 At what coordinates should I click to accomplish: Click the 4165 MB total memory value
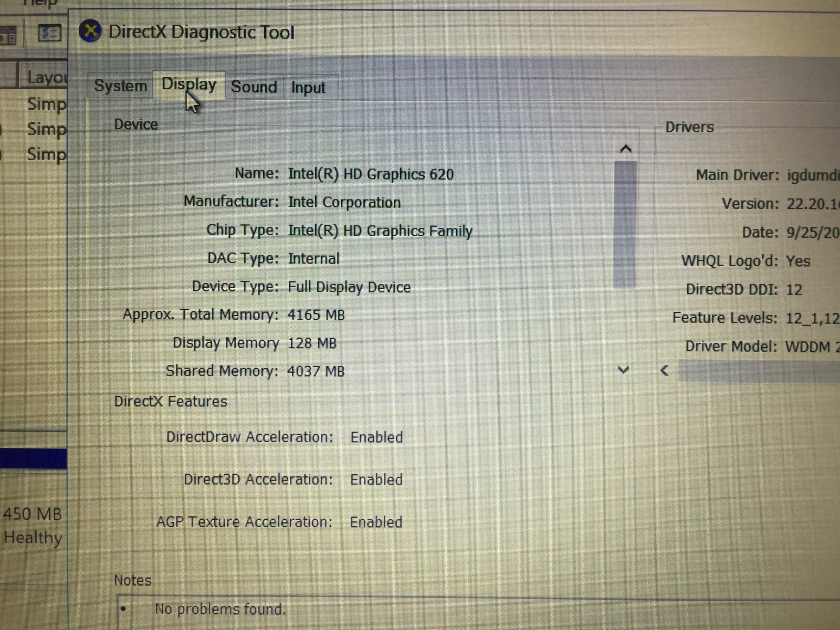click(x=316, y=315)
